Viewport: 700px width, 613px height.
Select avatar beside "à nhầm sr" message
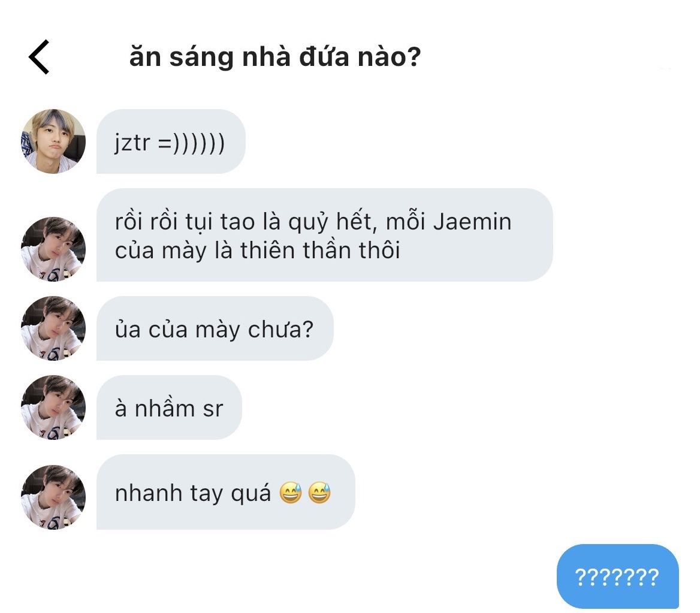(x=53, y=407)
